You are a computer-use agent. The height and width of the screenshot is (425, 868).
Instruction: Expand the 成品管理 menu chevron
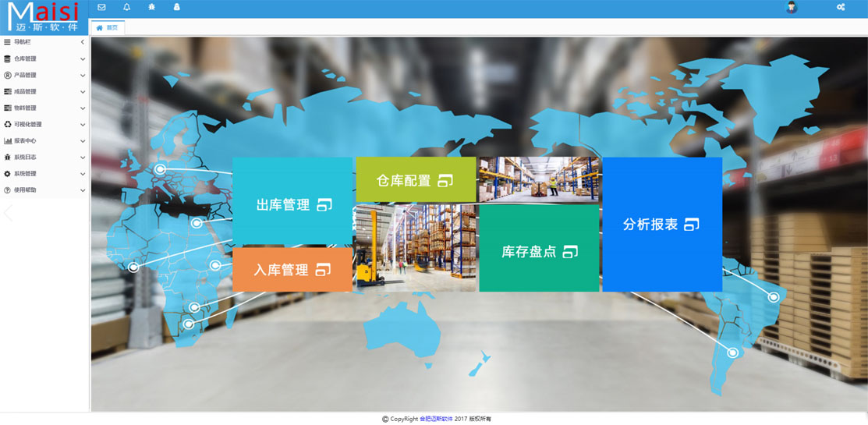[82, 92]
